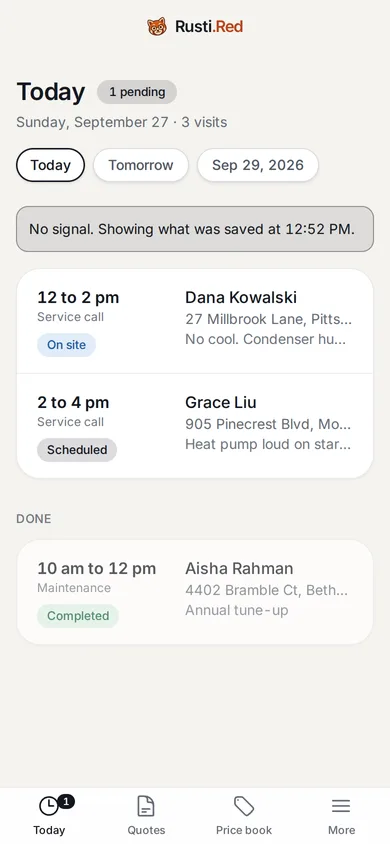Switch to the Quotes tab label
390x844 pixels.
point(146,830)
